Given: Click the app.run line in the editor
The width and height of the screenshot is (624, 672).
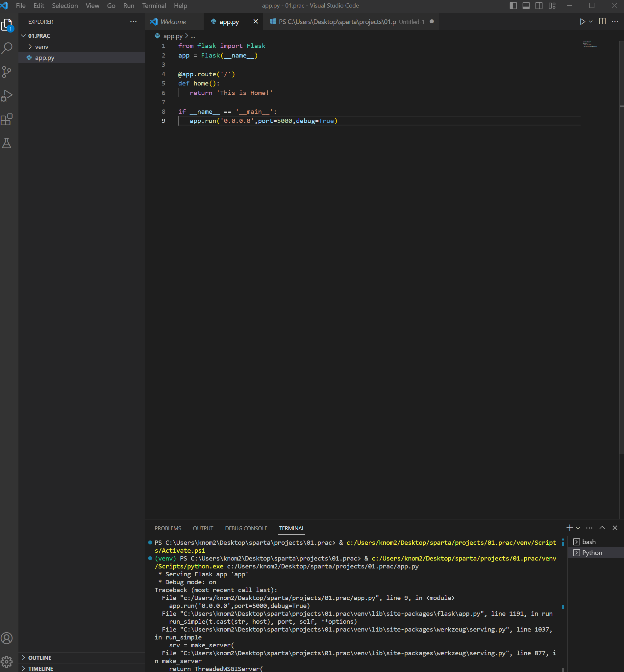Looking at the screenshot, I should click(264, 121).
